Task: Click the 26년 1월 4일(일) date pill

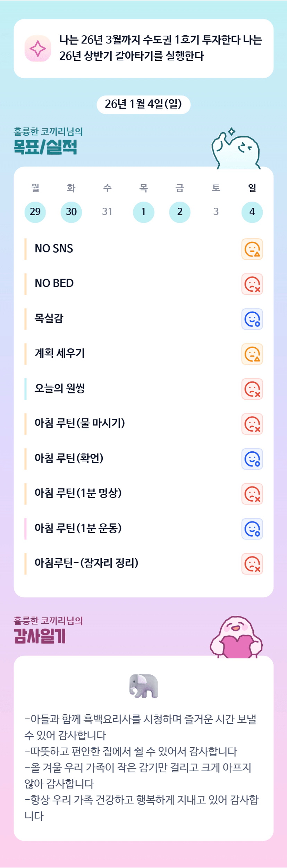Action: coord(143,104)
